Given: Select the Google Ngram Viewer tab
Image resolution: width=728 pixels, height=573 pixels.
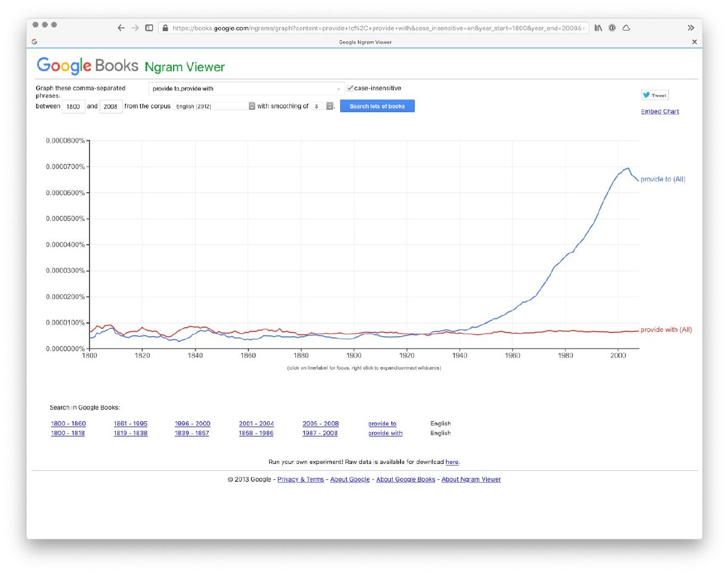Looking at the screenshot, I should [x=365, y=42].
